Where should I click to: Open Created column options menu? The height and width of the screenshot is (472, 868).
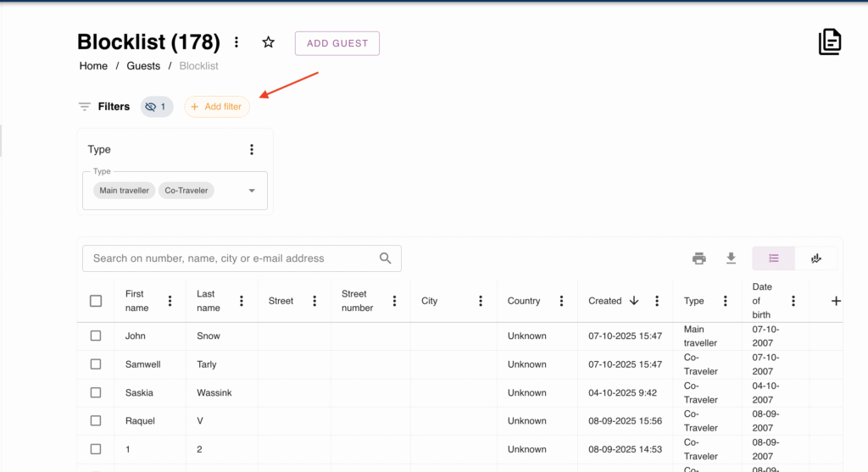[657, 301]
